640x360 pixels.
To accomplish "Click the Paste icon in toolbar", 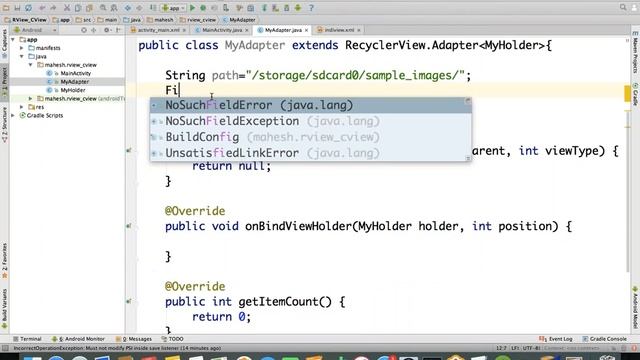I will 89,8.
